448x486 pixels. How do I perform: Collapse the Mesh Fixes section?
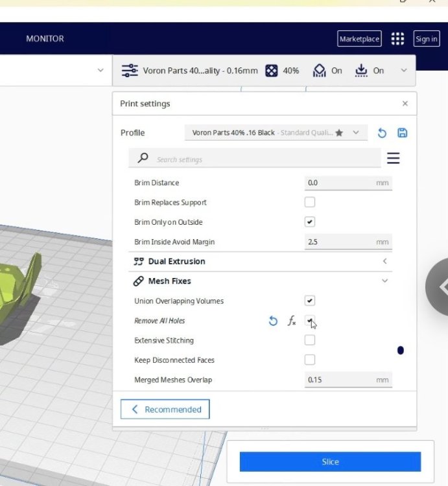coord(261,281)
